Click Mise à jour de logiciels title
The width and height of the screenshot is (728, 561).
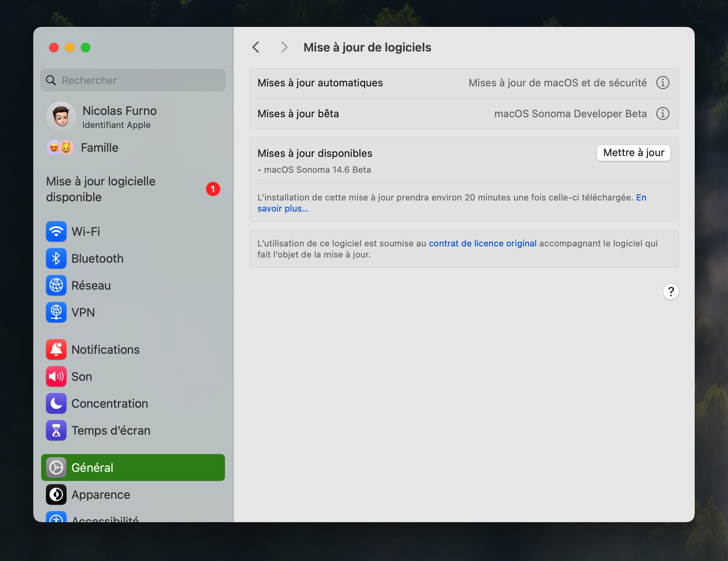(367, 47)
